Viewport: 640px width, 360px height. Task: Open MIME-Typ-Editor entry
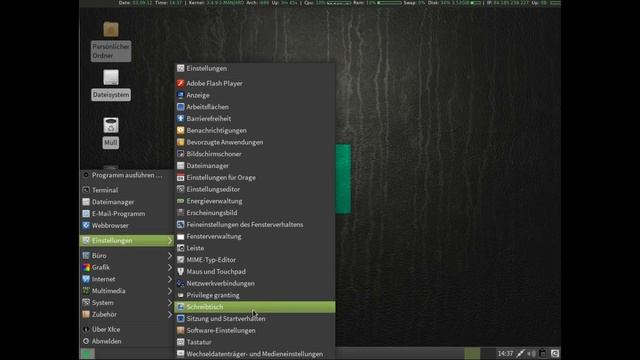[x=255, y=260]
